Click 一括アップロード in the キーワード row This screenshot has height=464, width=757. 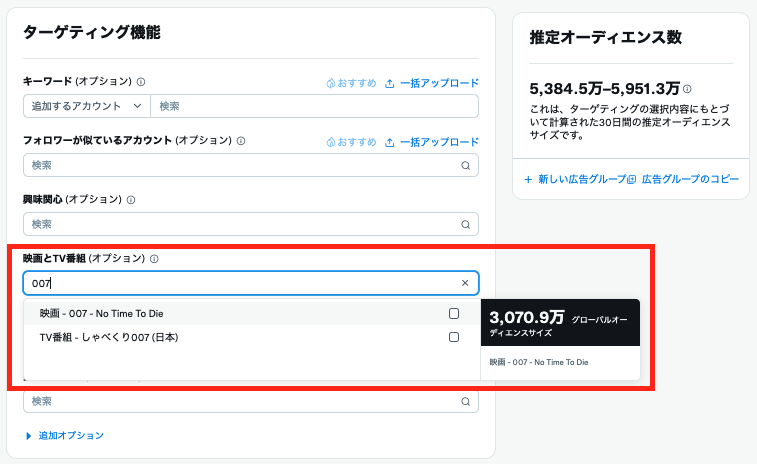[432, 83]
